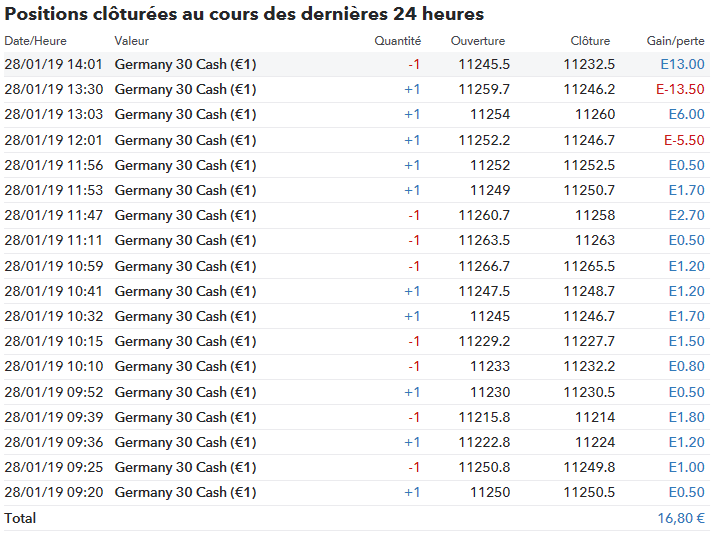
Task: Click the Total row label
Action: 20,518
